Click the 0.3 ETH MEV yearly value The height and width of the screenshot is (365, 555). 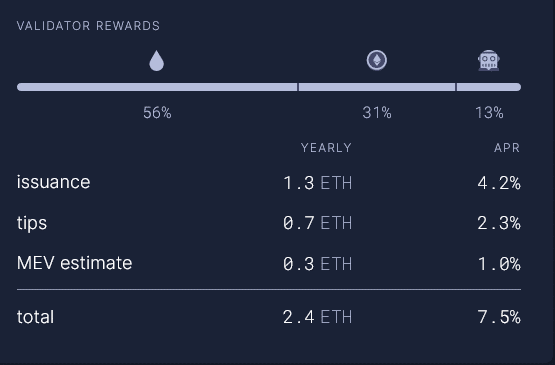(x=317, y=264)
